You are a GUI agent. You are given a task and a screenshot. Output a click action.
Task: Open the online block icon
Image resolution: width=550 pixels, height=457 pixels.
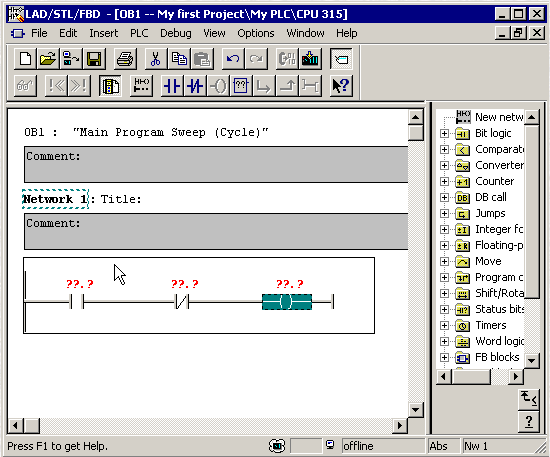(71, 59)
